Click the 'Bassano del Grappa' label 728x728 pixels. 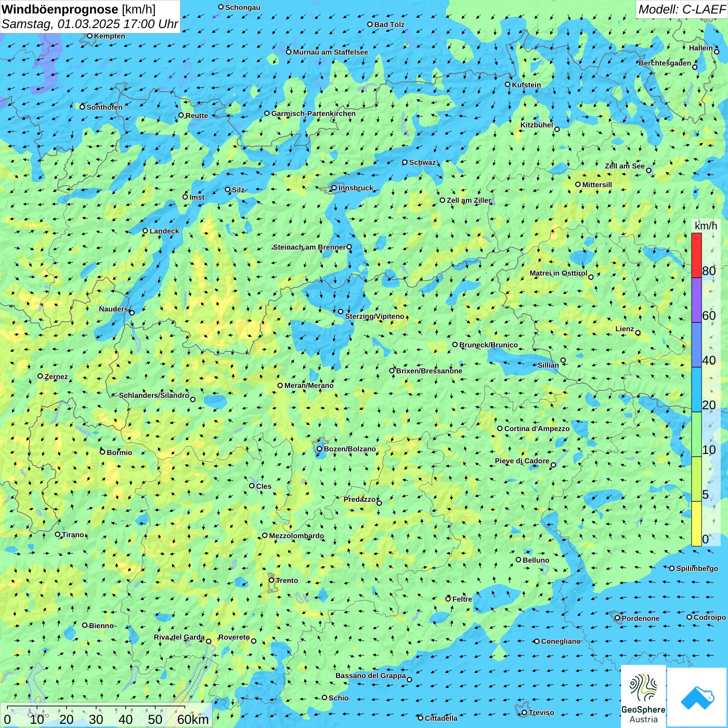[371, 675]
